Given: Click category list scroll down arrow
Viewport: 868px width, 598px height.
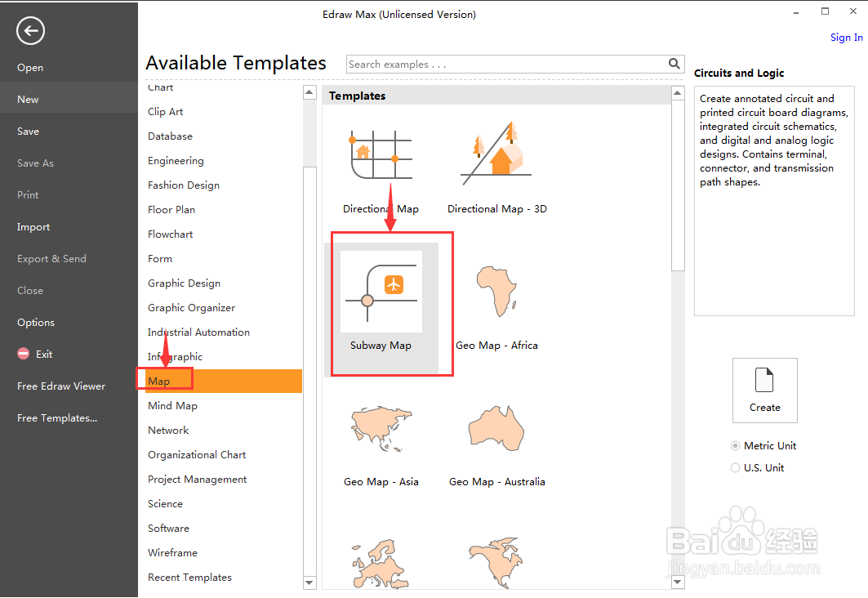Looking at the screenshot, I should [x=309, y=582].
